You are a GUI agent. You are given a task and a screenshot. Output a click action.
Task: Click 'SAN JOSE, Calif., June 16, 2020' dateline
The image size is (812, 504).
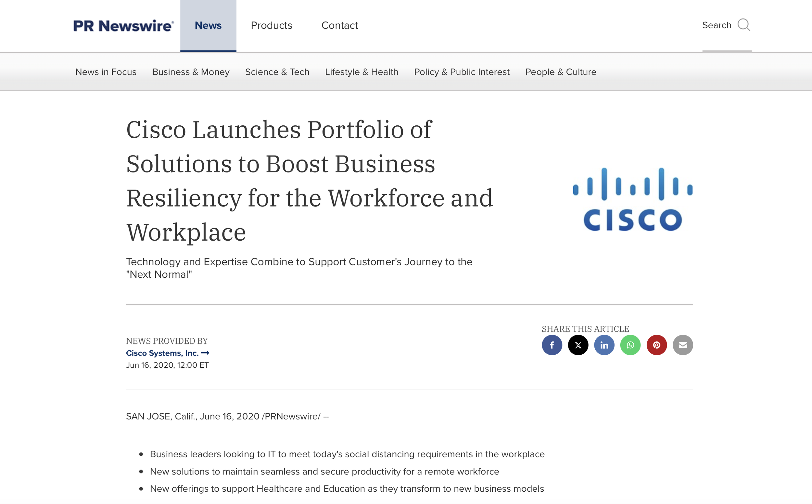193,417
